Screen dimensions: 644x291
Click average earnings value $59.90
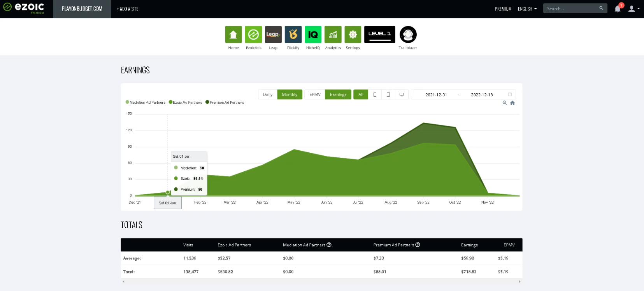point(467,258)
